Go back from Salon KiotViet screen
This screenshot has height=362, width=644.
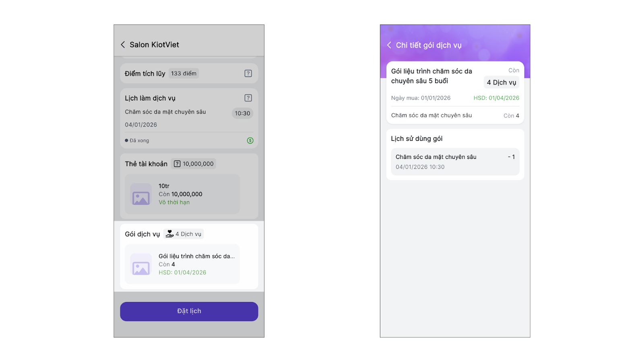pyautogui.click(x=123, y=45)
